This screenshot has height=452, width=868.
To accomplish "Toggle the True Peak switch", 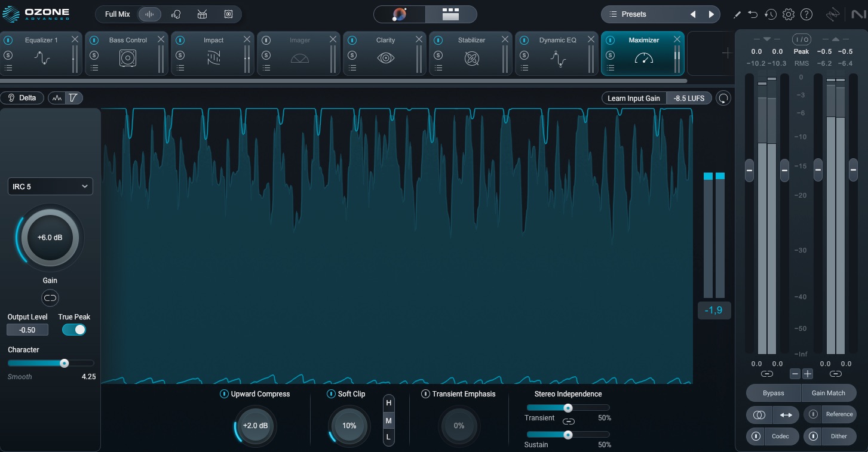I will coord(74,330).
